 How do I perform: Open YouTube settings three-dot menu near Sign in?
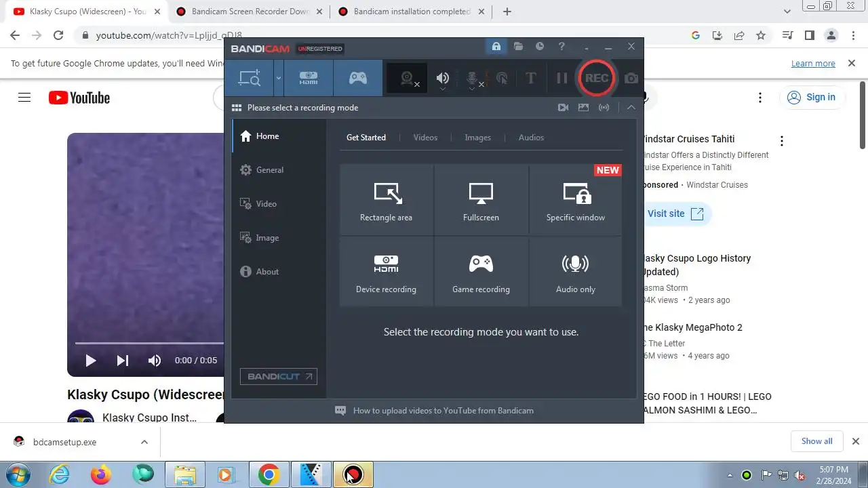760,98
